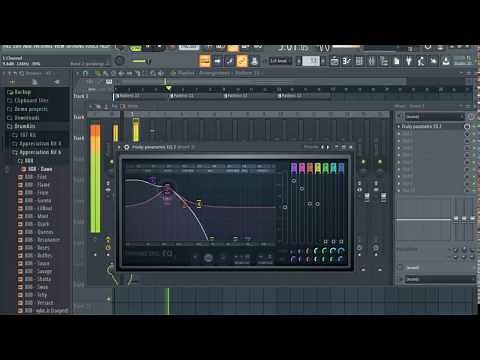
Task: Click the running figure toolbar icon
Action: coord(421,61)
